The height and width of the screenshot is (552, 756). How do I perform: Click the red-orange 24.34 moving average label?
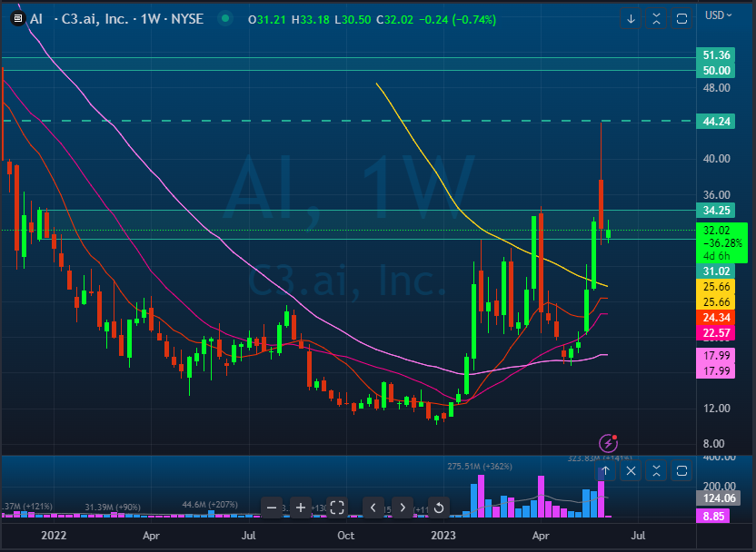pyautogui.click(x=716, y=318)
